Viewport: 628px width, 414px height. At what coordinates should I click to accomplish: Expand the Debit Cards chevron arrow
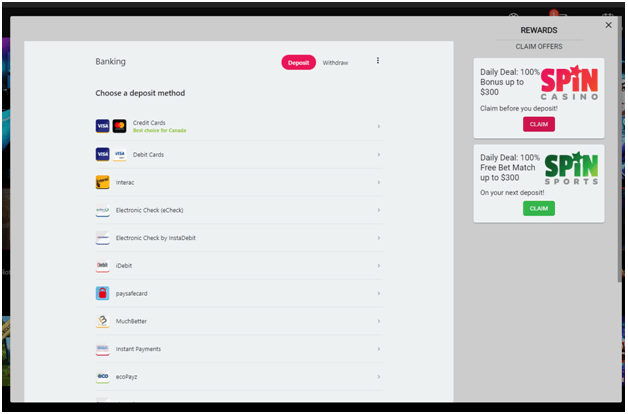pos(378,155)
